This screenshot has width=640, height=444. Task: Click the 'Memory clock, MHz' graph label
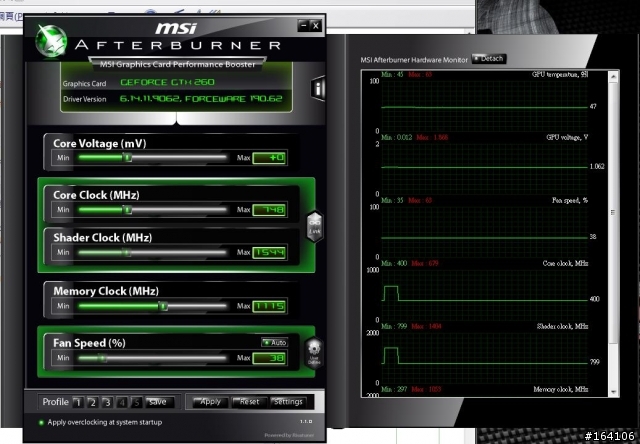click(560, 389)
